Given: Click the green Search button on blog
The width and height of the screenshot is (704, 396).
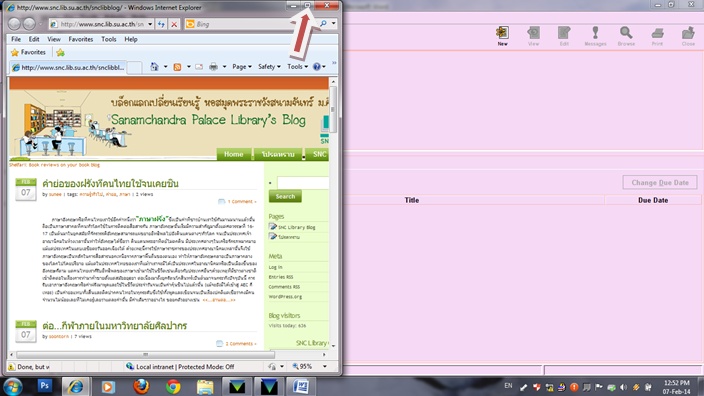Looking at the screenshot, I should [285, 196].
